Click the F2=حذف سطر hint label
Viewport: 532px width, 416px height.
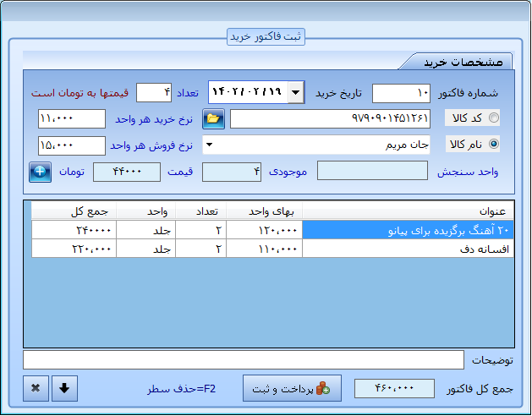pos(182,389)
